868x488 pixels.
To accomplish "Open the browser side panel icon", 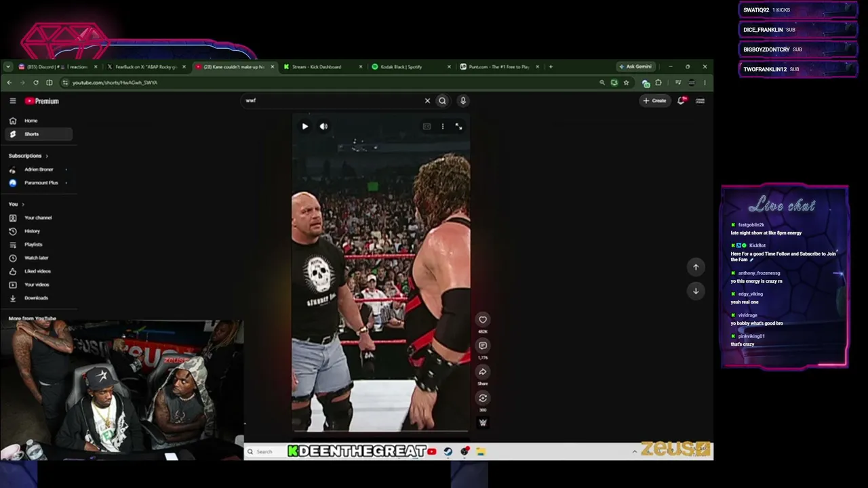I will (49, 83).
